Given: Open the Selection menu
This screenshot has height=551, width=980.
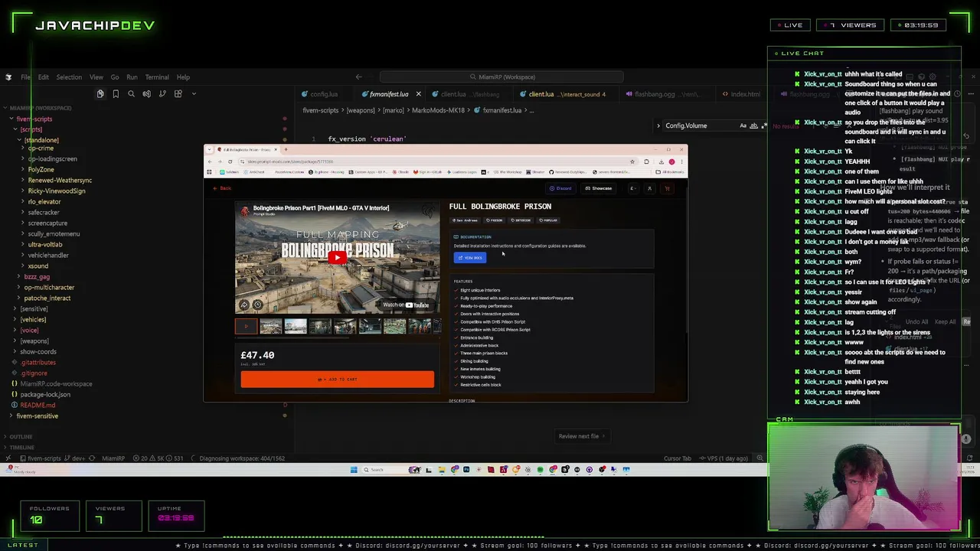Looking at the screenshot, I should tap(68, 77).
